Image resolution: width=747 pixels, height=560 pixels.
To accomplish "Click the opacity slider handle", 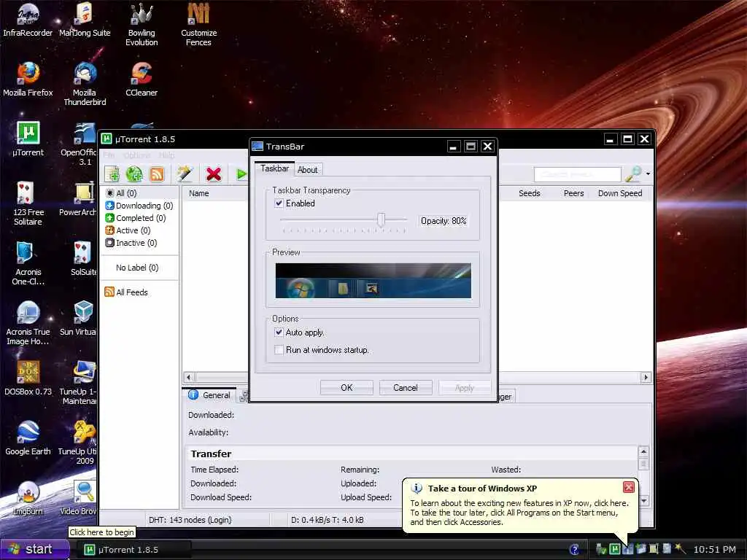I will click(x=381, y=219).
